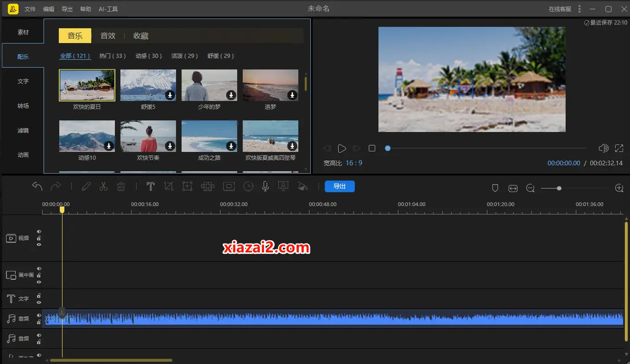Screen dimensions: 630x364
Task: Select the 欢快的夏日 music thumbnail
Action: (87, 85)
